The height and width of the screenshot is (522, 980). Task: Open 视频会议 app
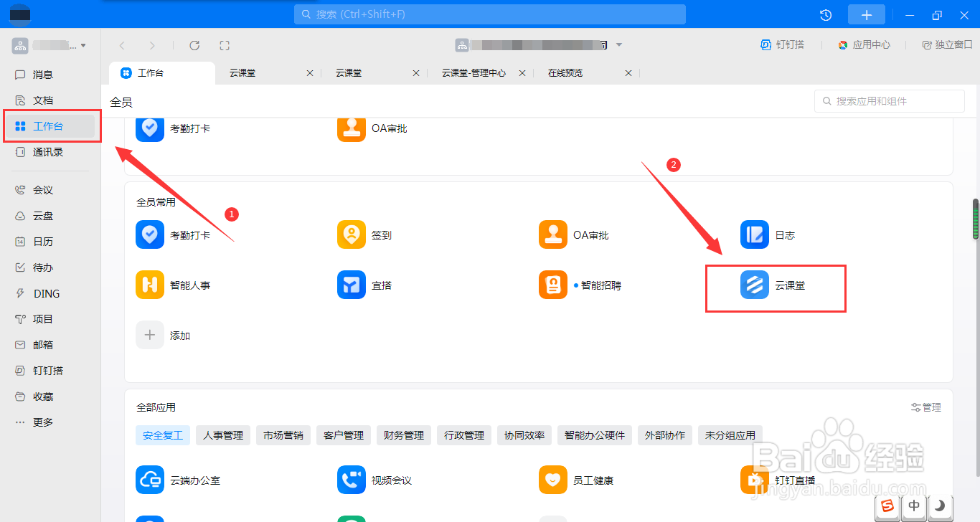[x=374, y=480]
